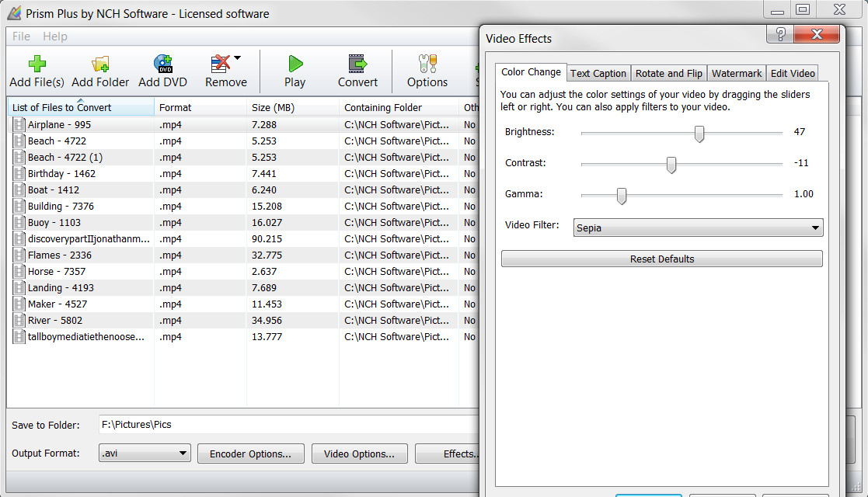
Task: Open the Output Format dropdown
Action: pos(184,453)
